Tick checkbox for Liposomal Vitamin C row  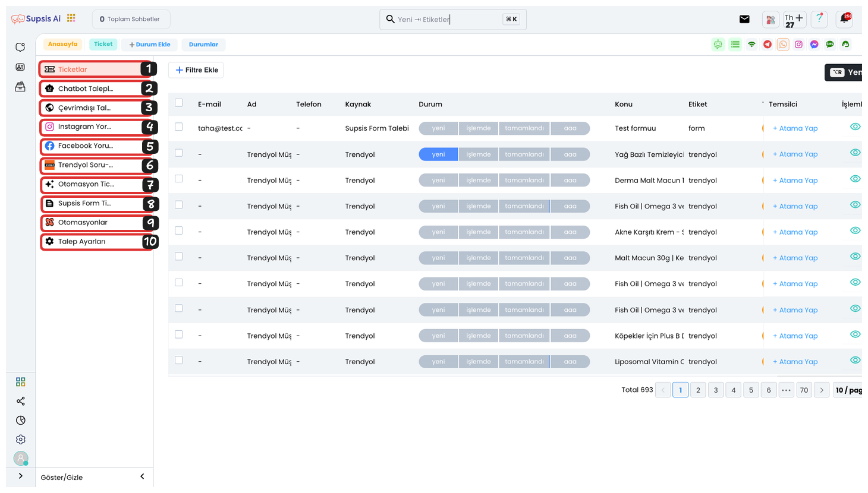click(179, 360)
